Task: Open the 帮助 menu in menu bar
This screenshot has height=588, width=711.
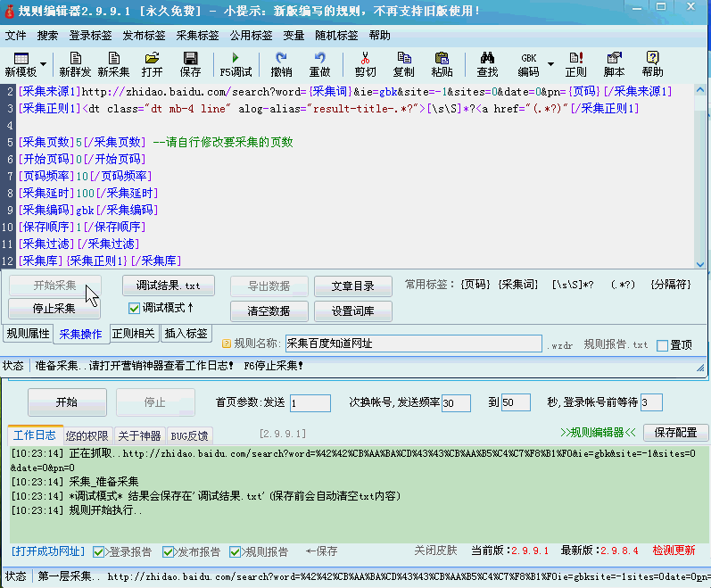Action: (x=379, y=36)
